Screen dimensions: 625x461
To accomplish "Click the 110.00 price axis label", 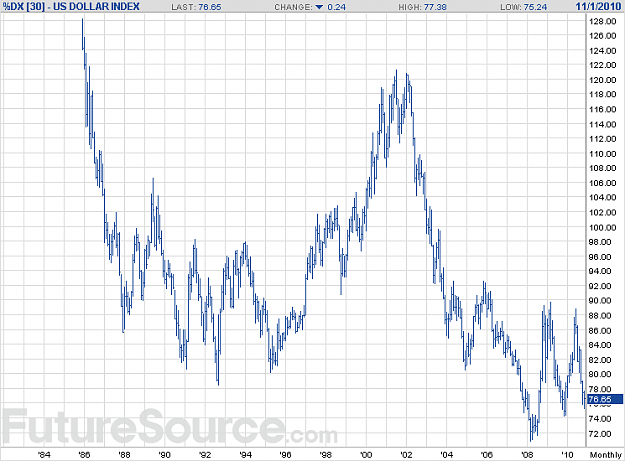I will [603, 154].
